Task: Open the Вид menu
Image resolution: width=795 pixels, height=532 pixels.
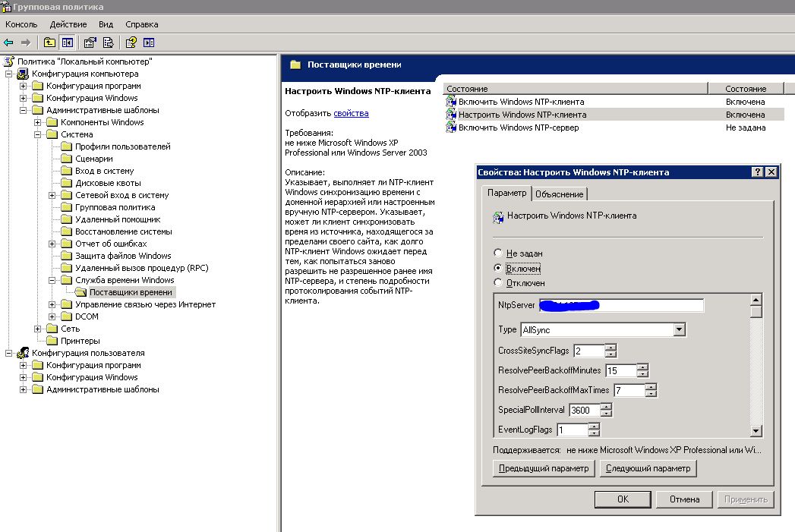Action: [106, 24]
